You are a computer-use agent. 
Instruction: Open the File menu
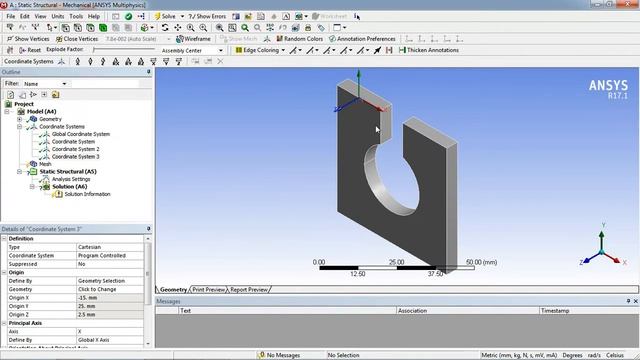pyautogui.click(x=11, y=16)
